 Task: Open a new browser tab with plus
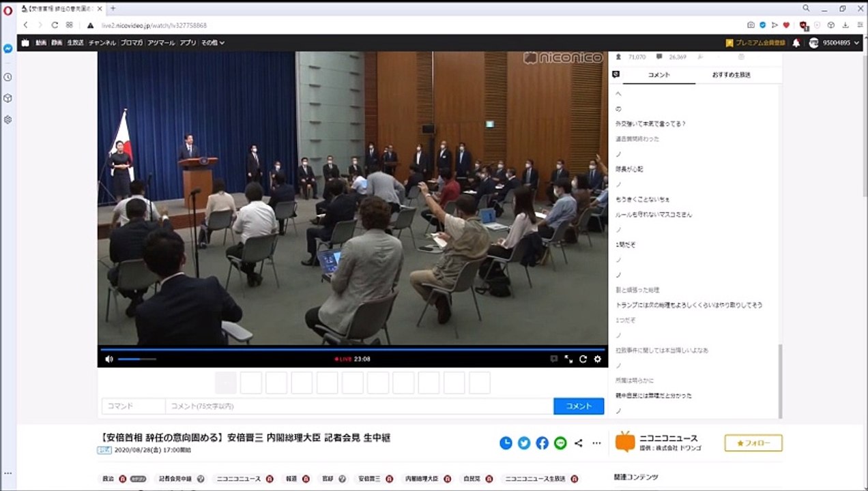click(x=113, y=8)
